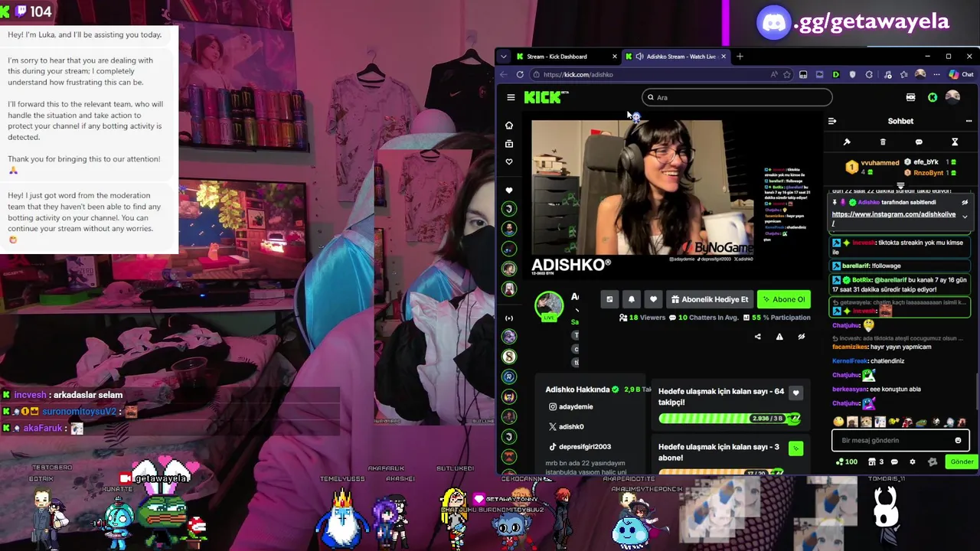Click the Adishko LIVE avatar
The image size is (980, 551).
(549, 306)
